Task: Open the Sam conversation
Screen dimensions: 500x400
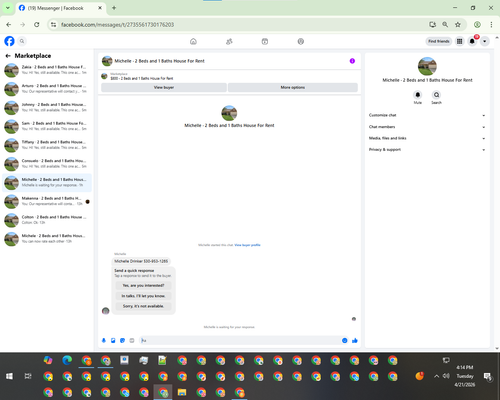Action: [47, 126]
